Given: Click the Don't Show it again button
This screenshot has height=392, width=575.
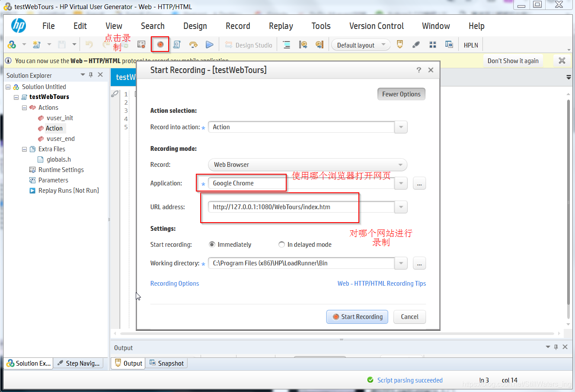Looking at the screenshot, I should [513, 61].
